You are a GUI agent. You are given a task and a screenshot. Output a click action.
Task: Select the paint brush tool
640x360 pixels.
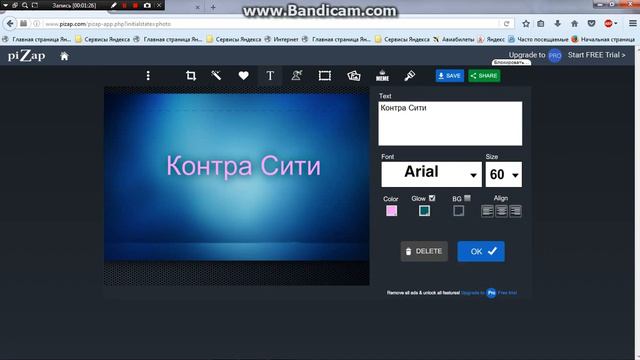410,76
